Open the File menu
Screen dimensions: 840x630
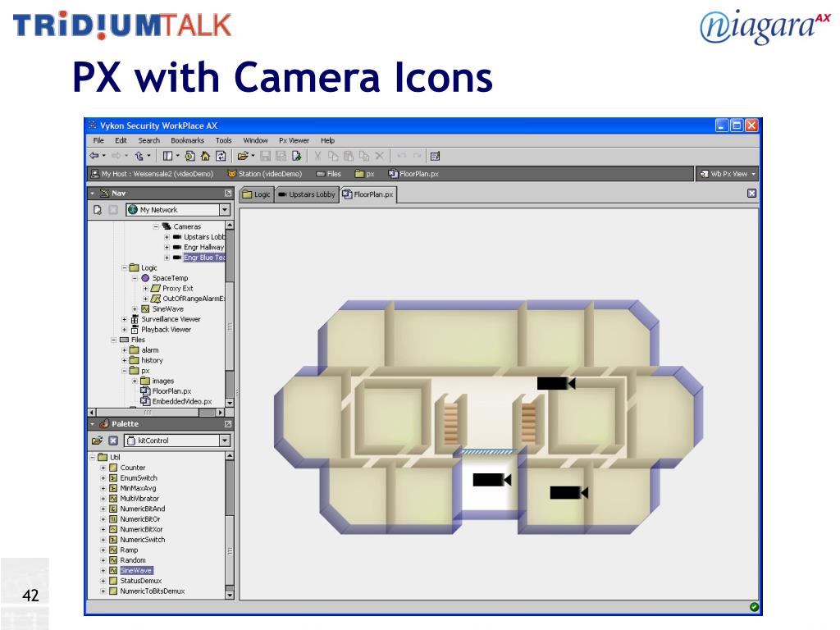tap(98, 140)
